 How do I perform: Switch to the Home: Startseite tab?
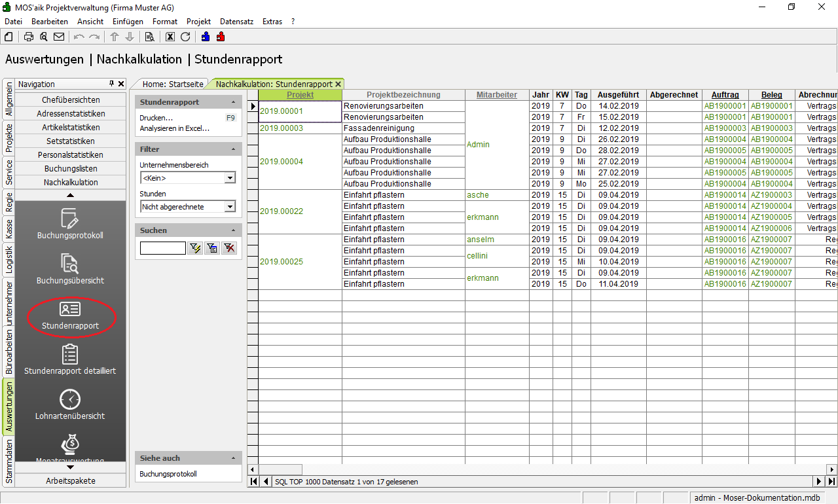coord(173,84)
